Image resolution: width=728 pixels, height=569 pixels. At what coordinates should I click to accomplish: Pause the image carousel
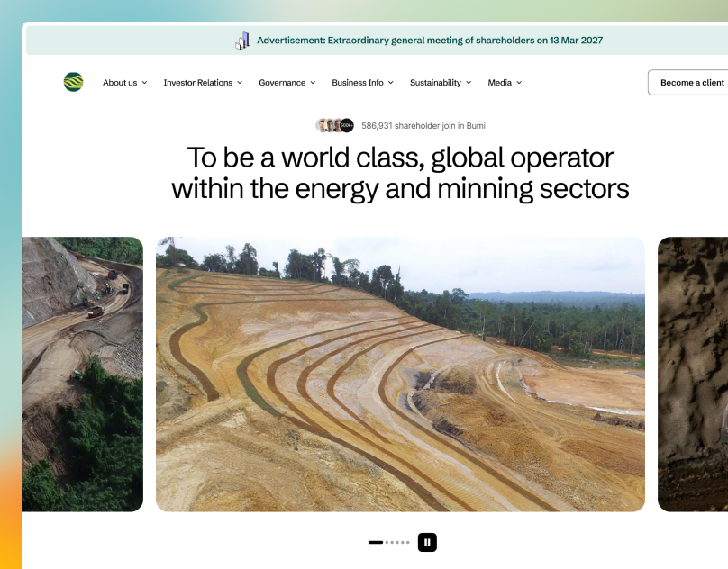tap(427, 542)
